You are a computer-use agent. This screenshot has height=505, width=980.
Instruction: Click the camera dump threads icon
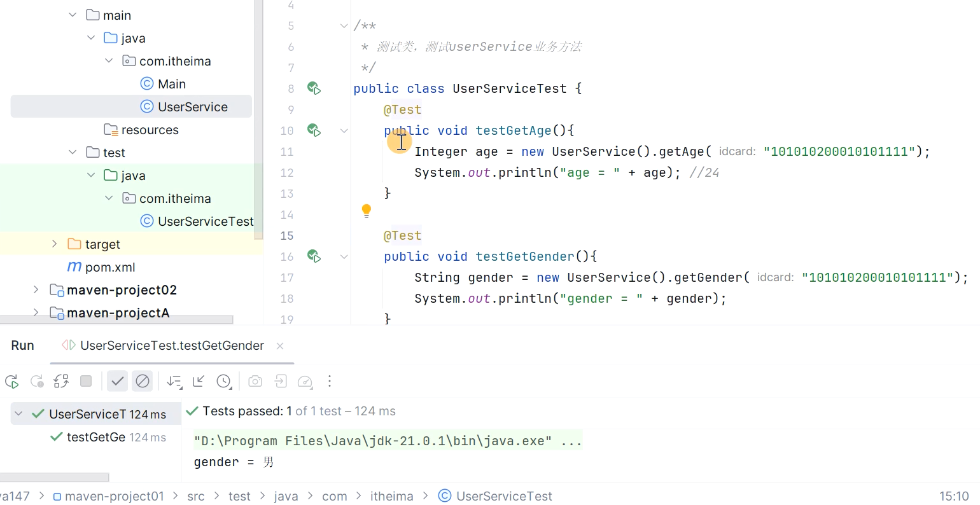point(255,381)
